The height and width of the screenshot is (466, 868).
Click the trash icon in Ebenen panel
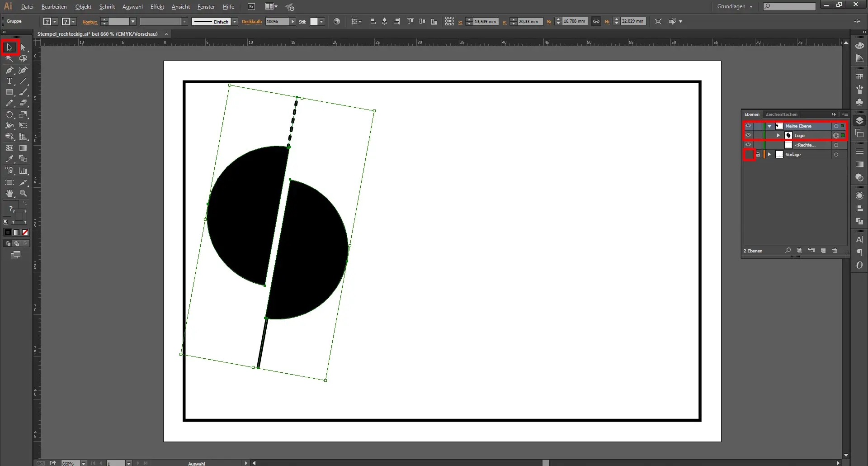[x=835, y=251]
